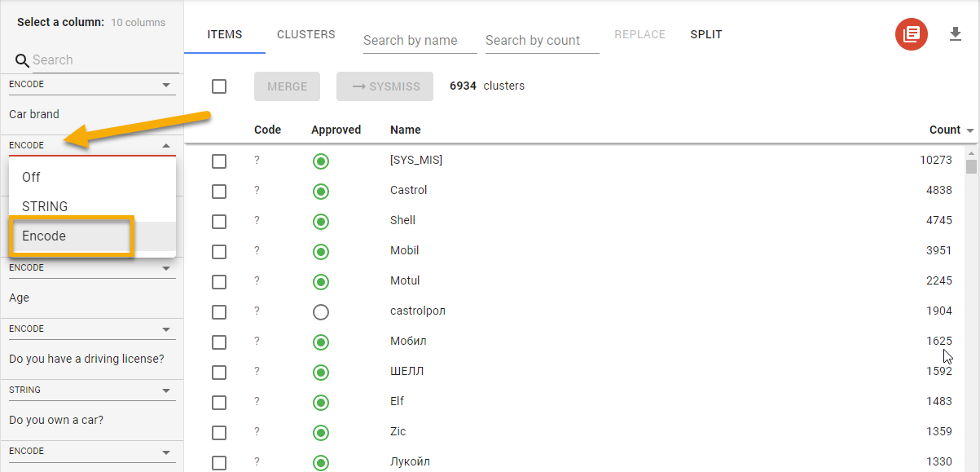This screenshot has width=980, height=472.
Task: Open the STRING dropdown above Do you own a car
Action: tap(92, 390)
